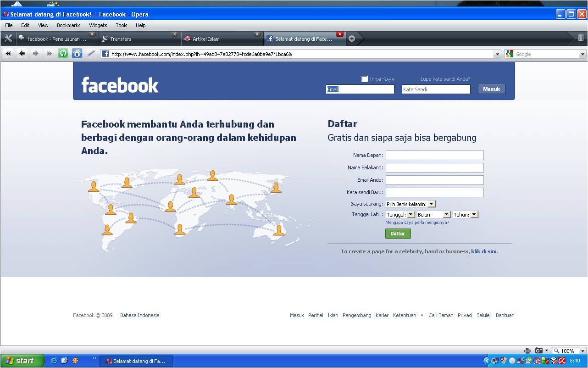Open the Bookmarks menu

click(68, 25)
